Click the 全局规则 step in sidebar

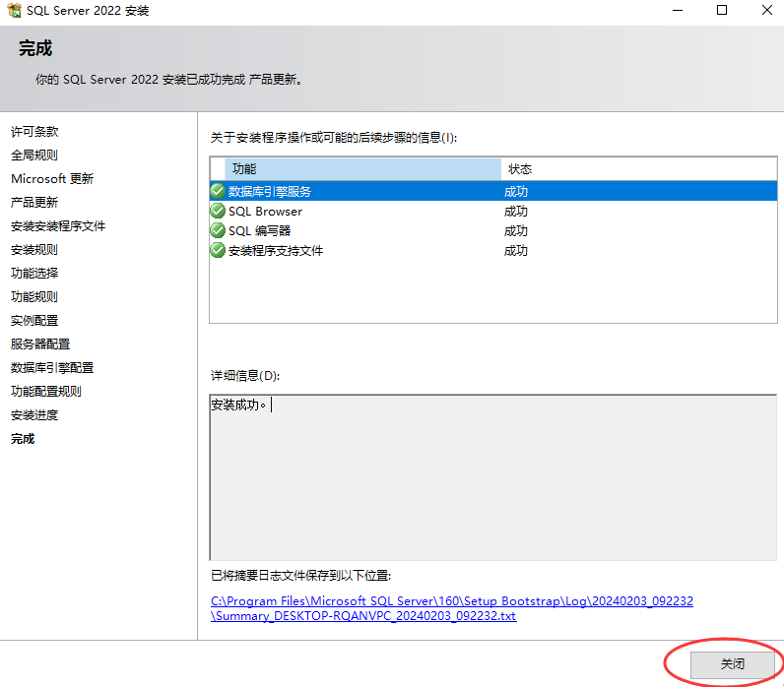click(x=34, y=155)
